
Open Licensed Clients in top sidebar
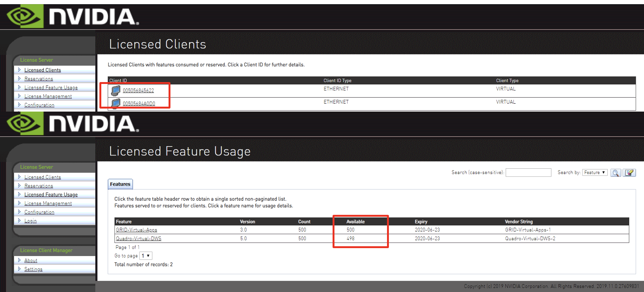pos(43,70)
